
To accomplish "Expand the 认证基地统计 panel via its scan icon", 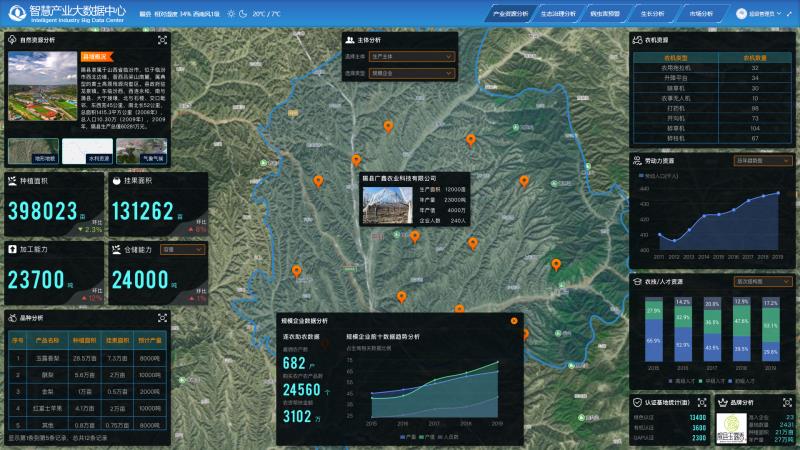I will 703,402.
